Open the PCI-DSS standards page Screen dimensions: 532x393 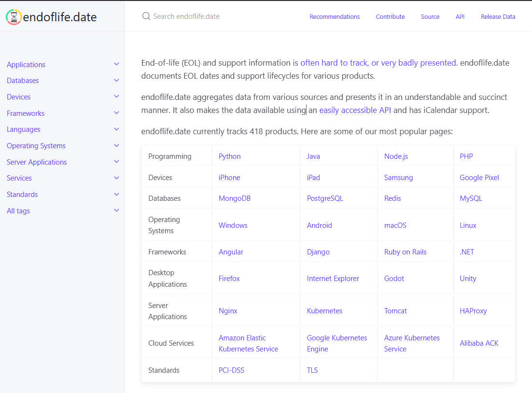[231, 370]
